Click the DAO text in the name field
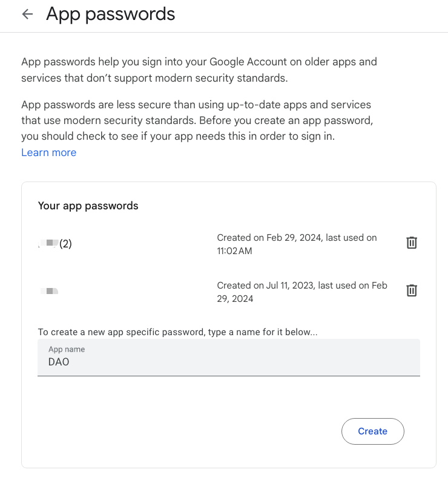 tap(59, 362)
